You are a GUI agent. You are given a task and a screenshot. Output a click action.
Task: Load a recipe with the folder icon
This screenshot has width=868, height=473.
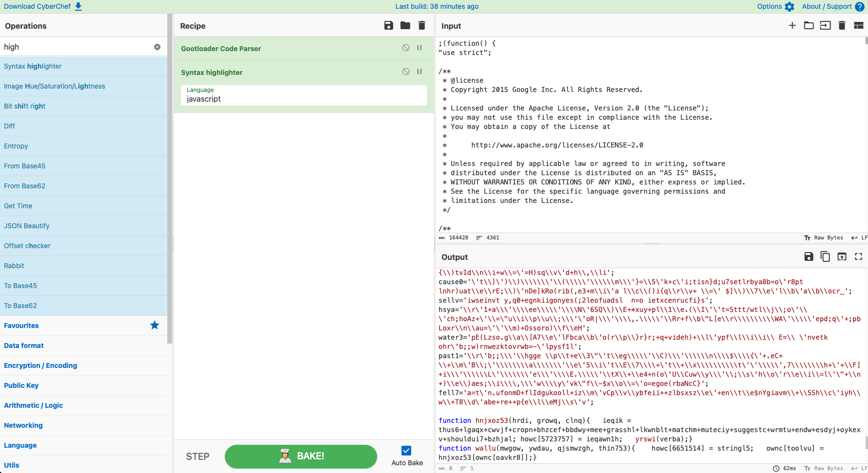click(405, 26)
